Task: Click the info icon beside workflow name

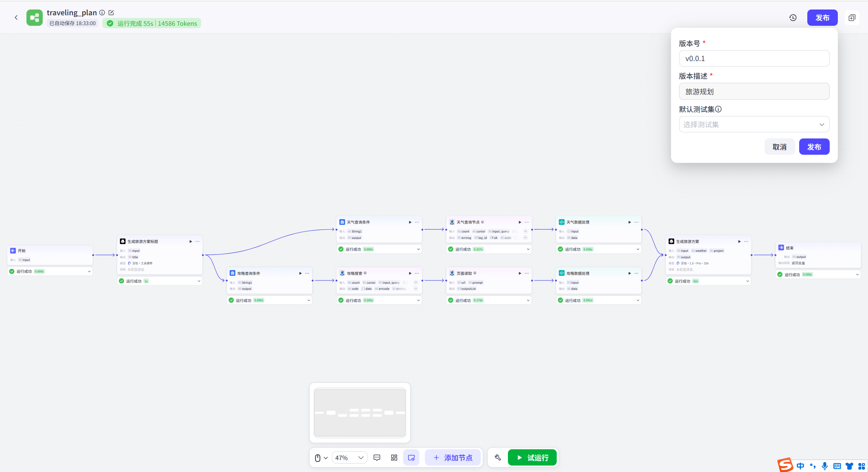Action: click(102, 13)
